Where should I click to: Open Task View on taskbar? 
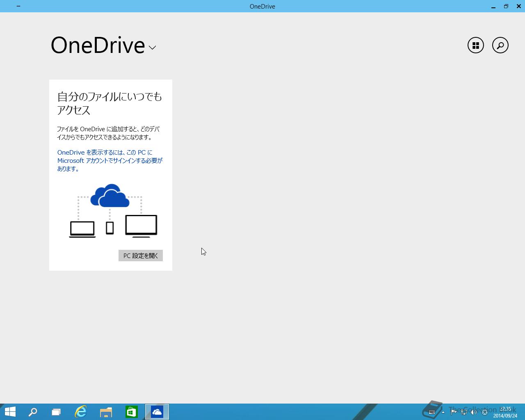[x=56, y=412]
